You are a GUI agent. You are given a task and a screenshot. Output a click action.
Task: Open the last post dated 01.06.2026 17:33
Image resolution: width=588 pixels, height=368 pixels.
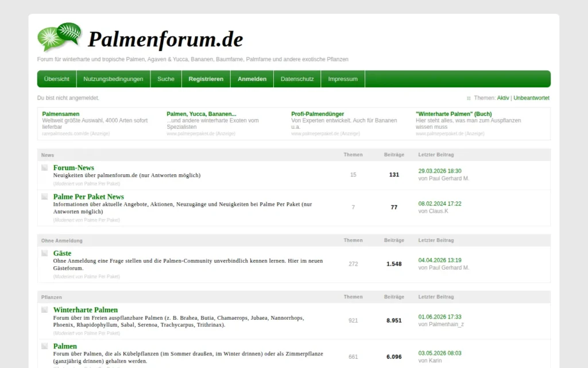(x=440, y=317)
